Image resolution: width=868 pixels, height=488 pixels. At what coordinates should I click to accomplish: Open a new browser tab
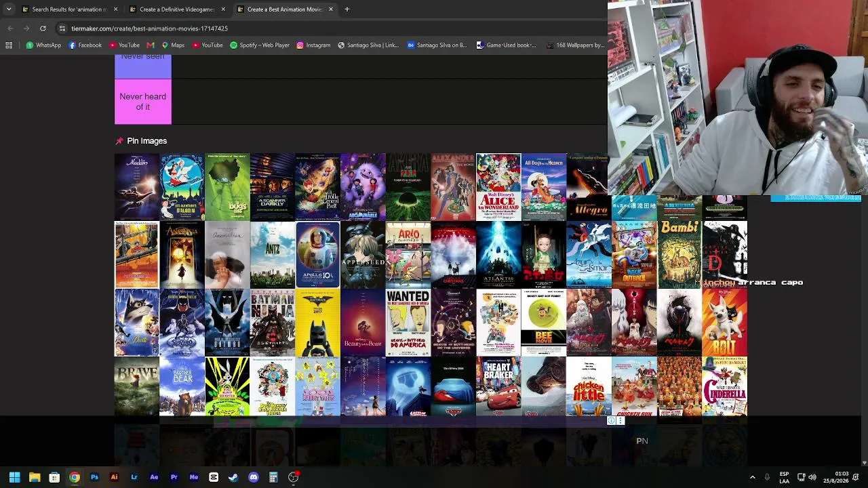coord(347,9)
